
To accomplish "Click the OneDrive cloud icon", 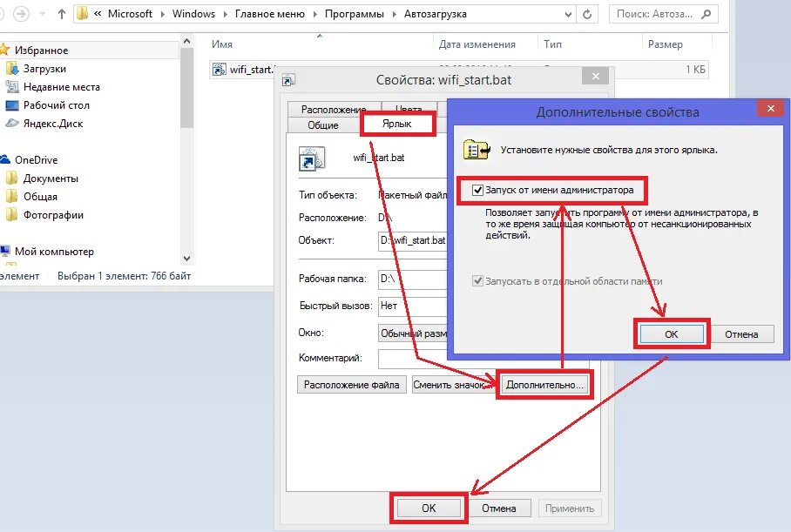I will [x=5, y=159].
